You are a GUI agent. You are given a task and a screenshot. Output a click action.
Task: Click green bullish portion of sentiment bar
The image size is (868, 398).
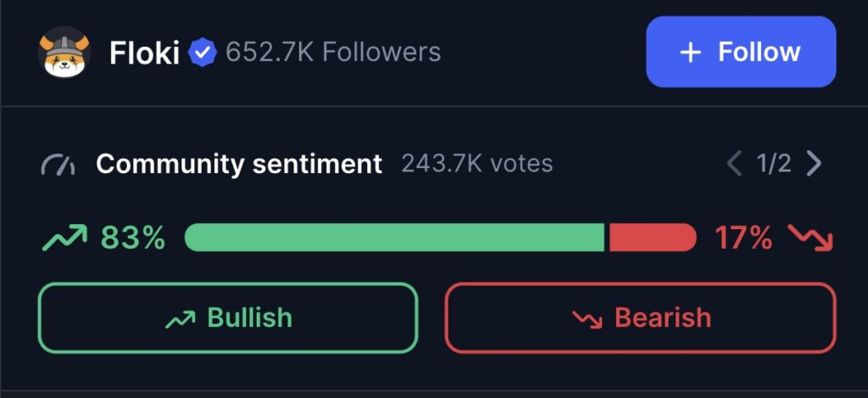394,238
